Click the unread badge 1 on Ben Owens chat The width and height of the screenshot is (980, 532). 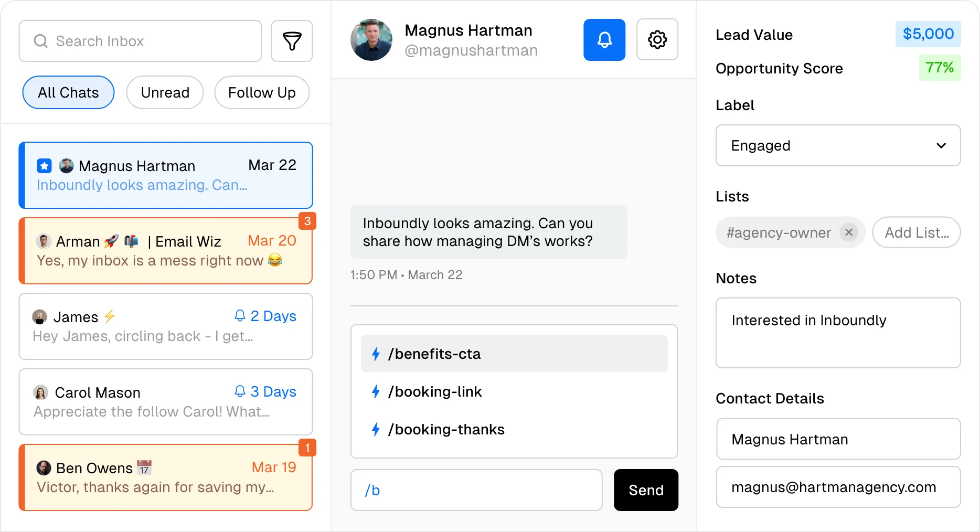point(307,448)
